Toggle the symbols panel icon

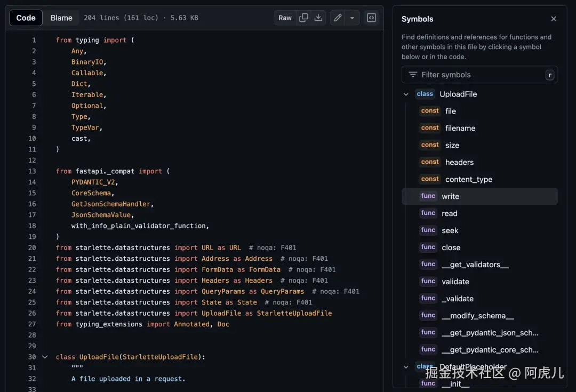coord(371,18)
